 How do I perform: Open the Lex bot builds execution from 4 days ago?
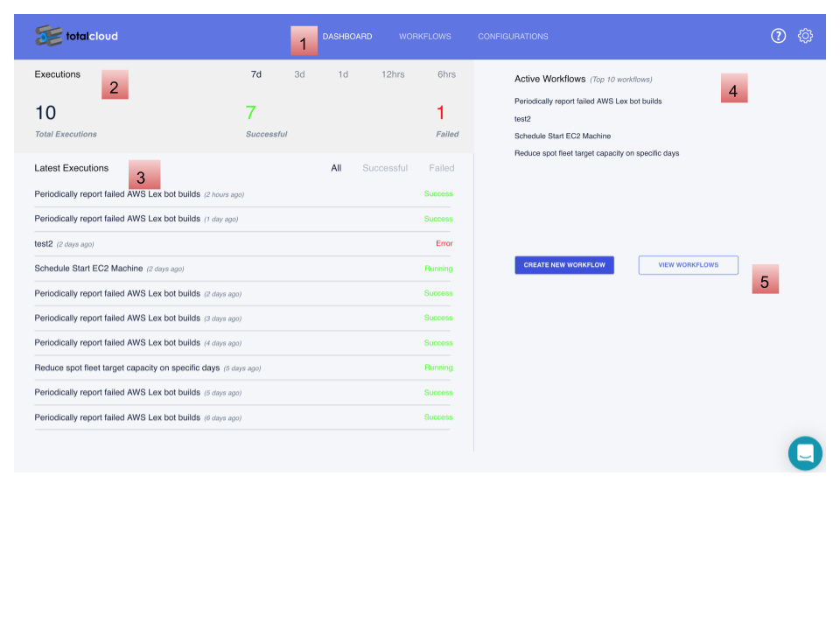242,343
